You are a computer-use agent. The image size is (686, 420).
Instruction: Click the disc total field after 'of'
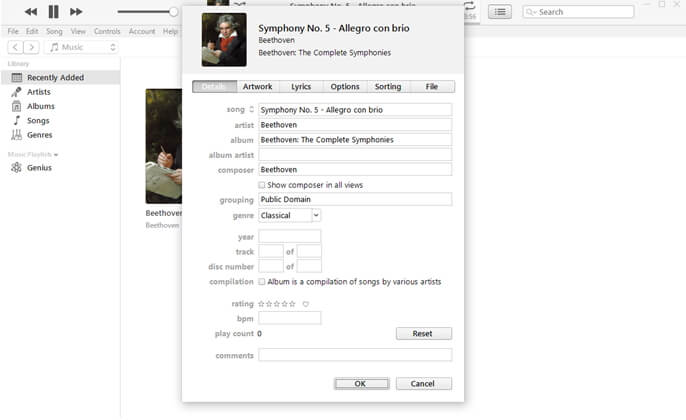click(x=309, y=266)
